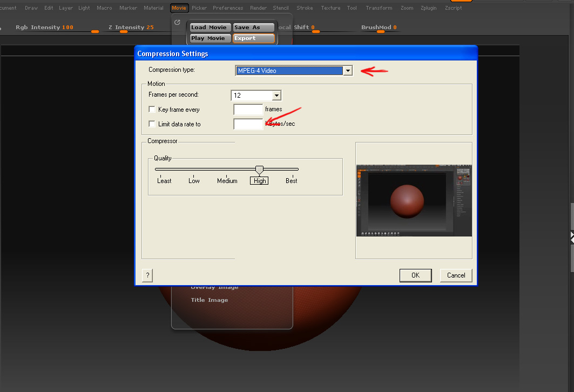Click the Save As button
Screen dimensions: 574x392
pyautogui.click(x=254, y=28)
